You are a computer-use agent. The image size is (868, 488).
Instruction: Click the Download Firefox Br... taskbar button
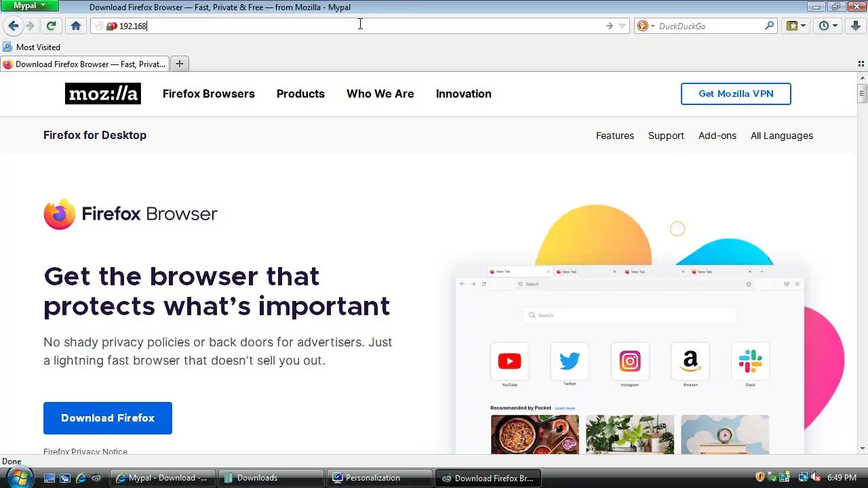pyautogui.click(x=488, y=478)
